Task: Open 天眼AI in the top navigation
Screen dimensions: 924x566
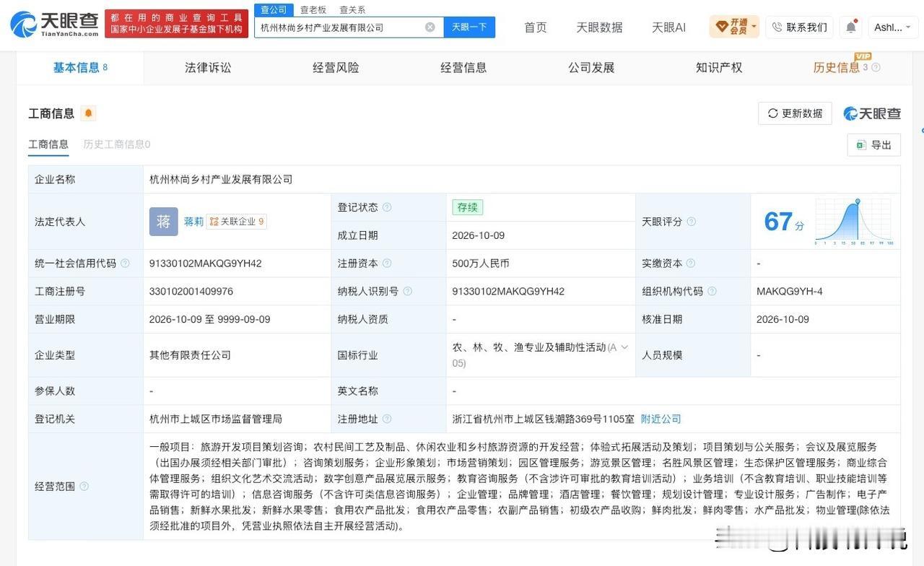Action: coord(668,27)
